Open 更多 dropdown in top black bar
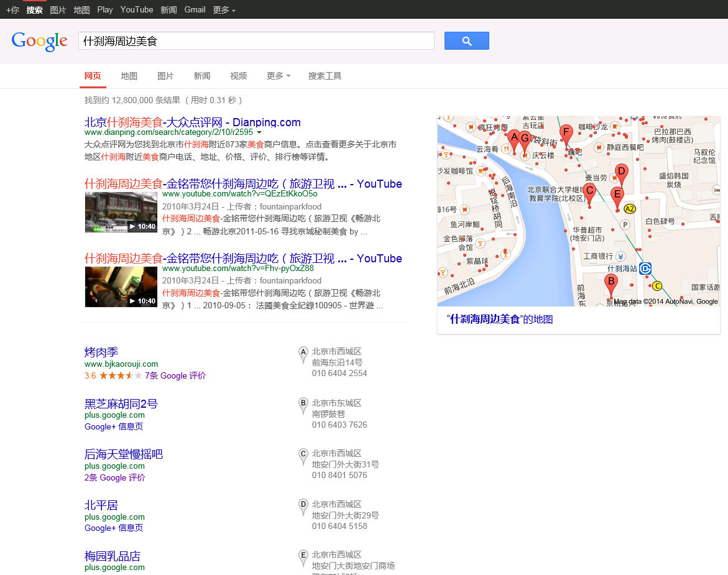Image resolution: width=728 pixels, height=575 pixels. (x=224, y=10)
